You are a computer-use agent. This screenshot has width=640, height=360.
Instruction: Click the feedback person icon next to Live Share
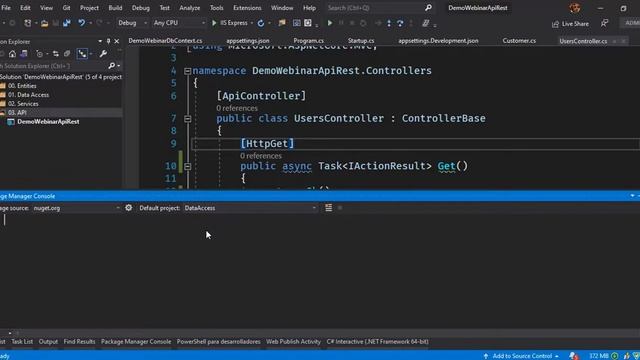tap(604, 24)
